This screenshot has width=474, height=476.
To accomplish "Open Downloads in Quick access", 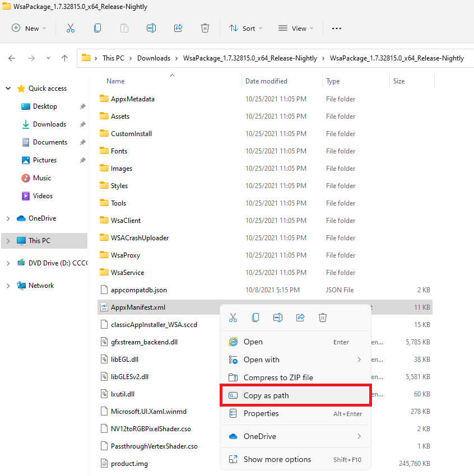I will (x=49, y=124).
